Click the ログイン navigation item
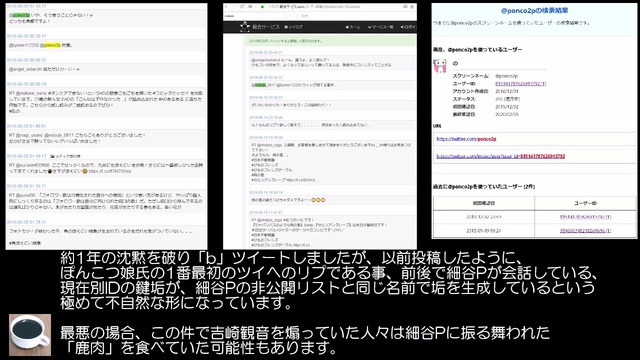The height and width of the screenshot is (360, 640). (x=408, y=27)
